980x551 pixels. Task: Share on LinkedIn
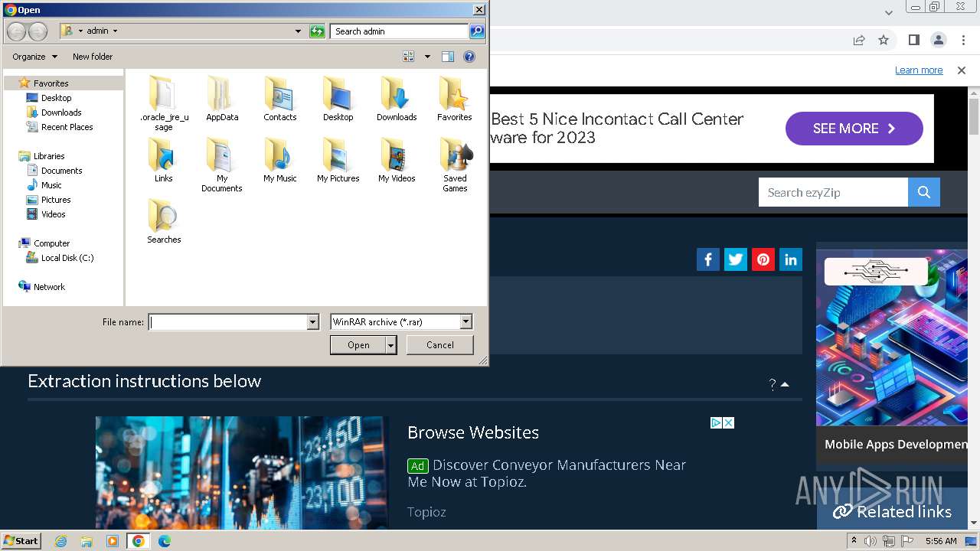[x=791, y=259]
